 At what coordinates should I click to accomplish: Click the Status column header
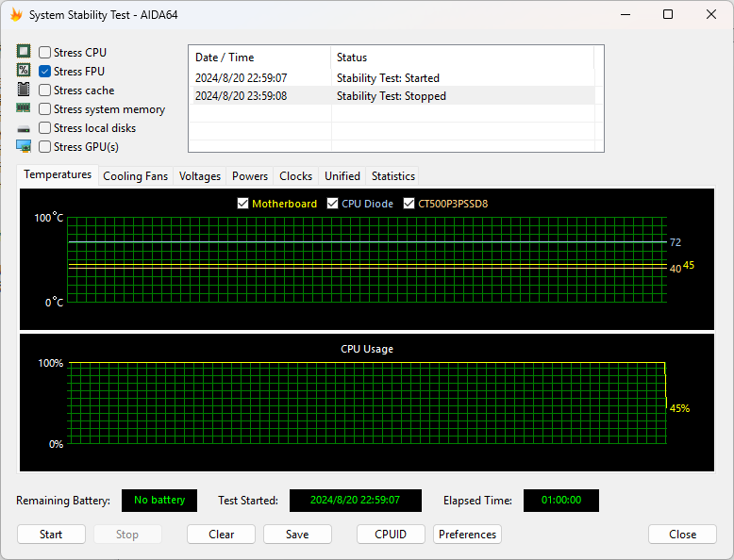pyautogui.click(x=462, y=58)
